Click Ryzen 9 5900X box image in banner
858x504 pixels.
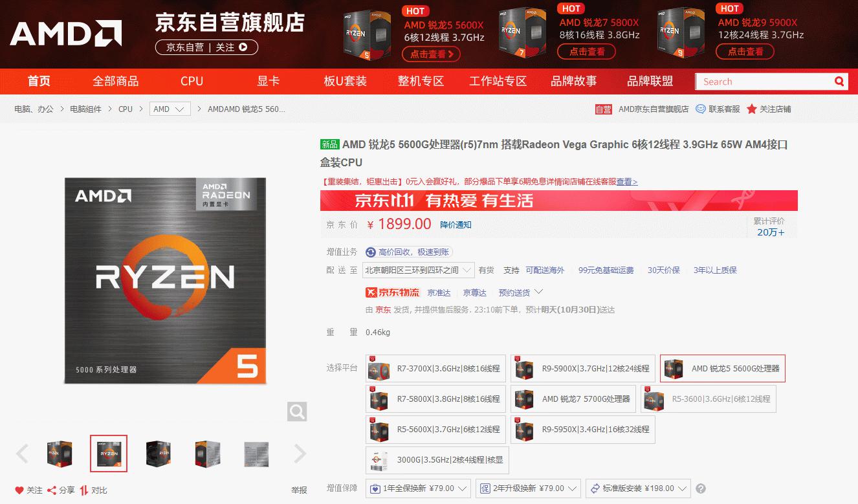coord(682,33)
